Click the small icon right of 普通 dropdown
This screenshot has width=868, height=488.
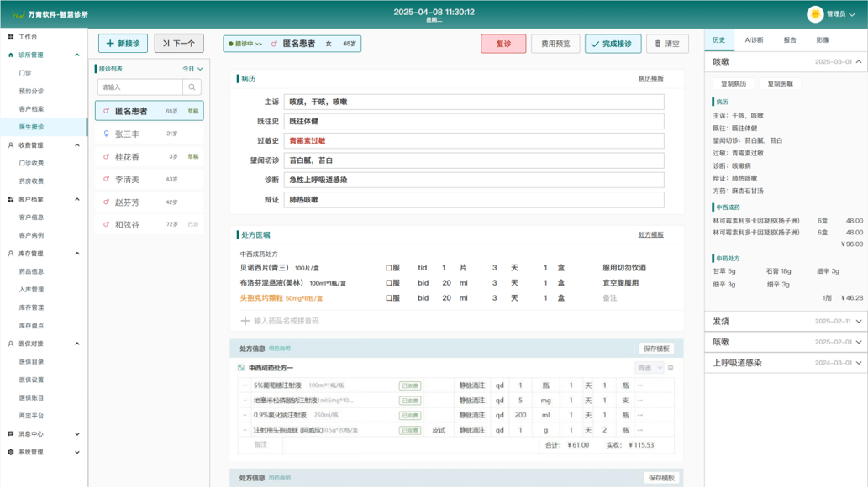coord(671,368)
